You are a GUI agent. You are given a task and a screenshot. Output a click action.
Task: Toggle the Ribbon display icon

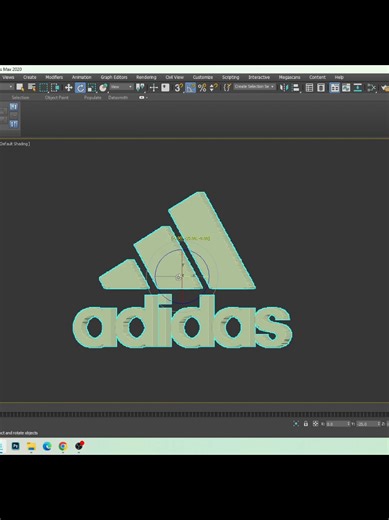(x=334, y=88)
